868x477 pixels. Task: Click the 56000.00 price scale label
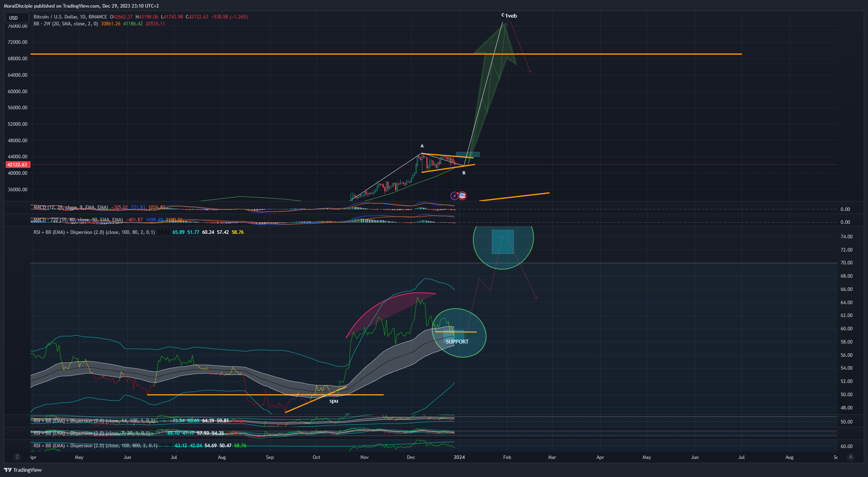point(18,108)
